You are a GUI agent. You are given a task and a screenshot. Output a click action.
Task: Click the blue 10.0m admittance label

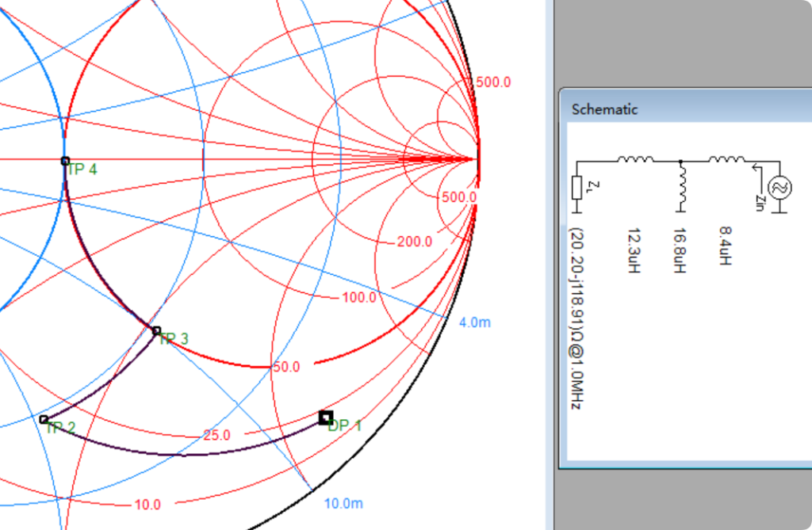[x=343, y=504]
